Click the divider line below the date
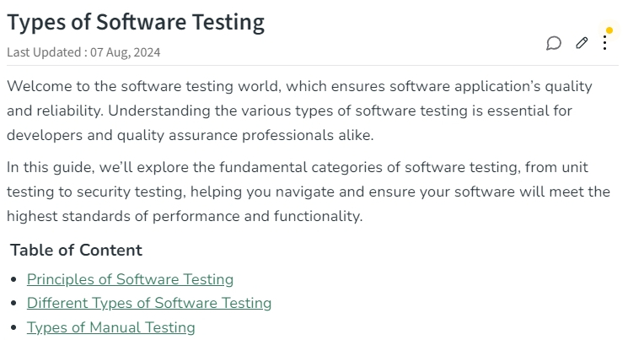Screen dimensions: 644x340 point(313,65)
